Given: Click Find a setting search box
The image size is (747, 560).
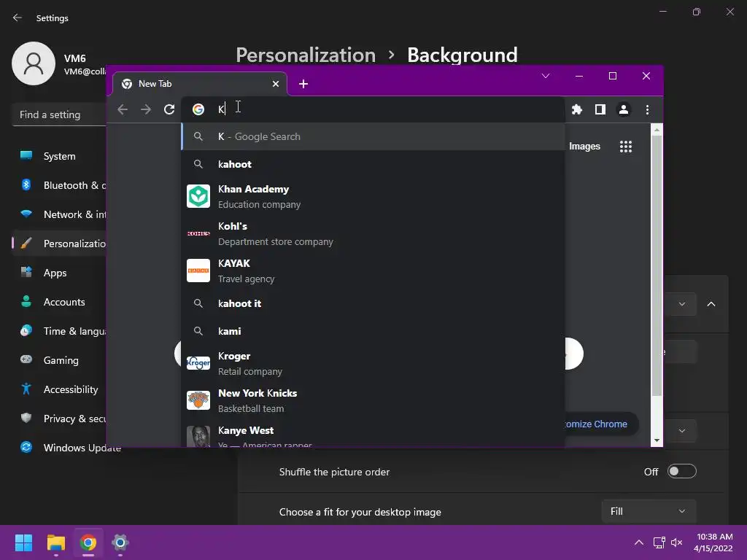Looking at the screenshot, I should point(60,114).
